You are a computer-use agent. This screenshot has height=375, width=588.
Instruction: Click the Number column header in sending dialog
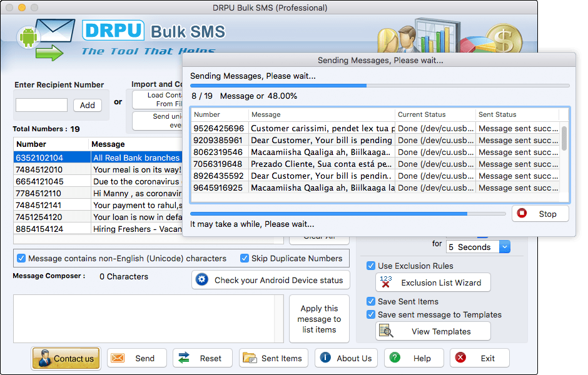220,114
